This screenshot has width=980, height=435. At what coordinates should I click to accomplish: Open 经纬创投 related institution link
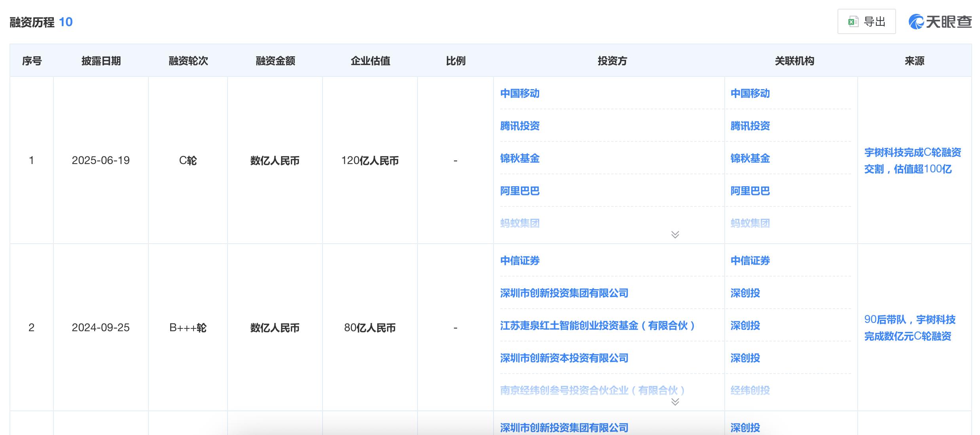750,391
